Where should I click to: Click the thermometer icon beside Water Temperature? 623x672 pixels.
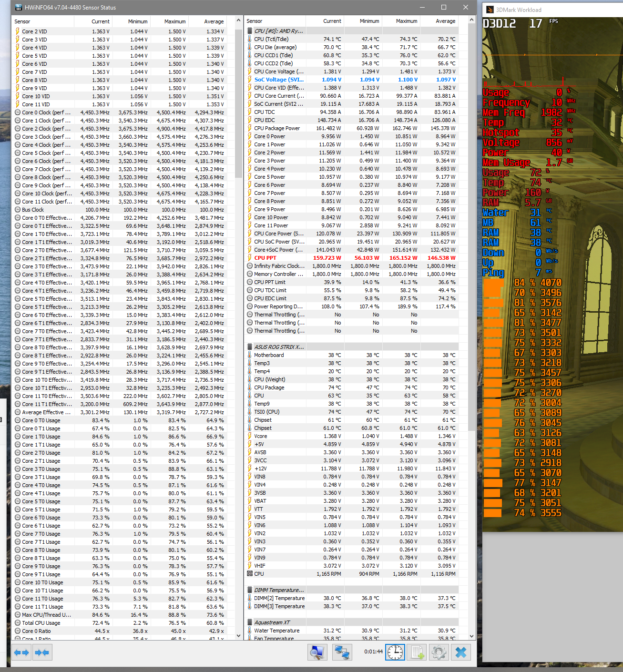tap(250, 631)
